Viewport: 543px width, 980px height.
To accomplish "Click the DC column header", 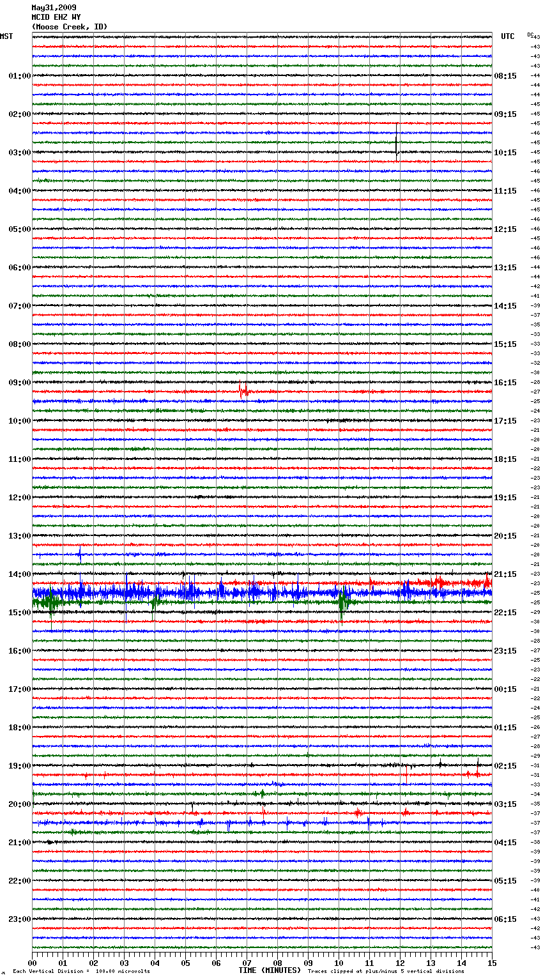I will click(x=530, y=34).
